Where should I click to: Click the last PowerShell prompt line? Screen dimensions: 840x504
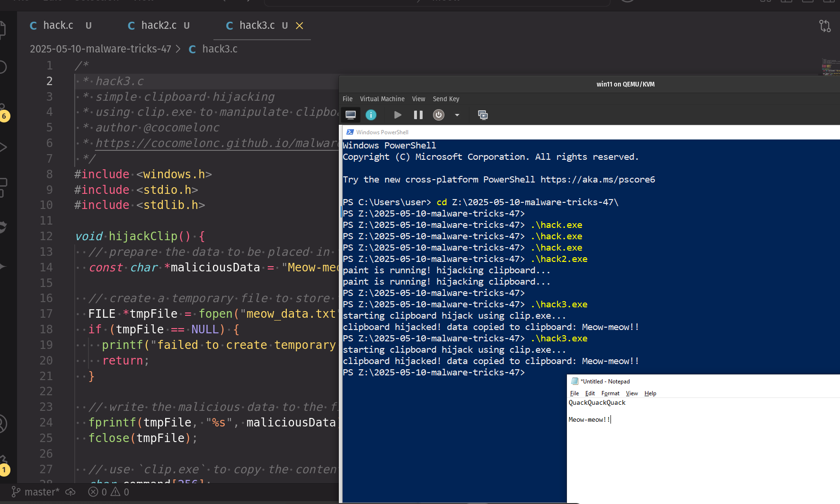click(433, 373)
